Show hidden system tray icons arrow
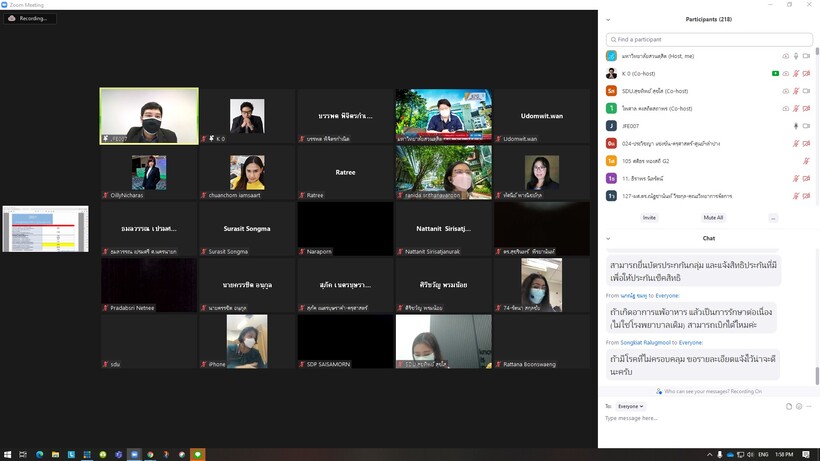Screen dimensions: 820x461 click(710, 455)
